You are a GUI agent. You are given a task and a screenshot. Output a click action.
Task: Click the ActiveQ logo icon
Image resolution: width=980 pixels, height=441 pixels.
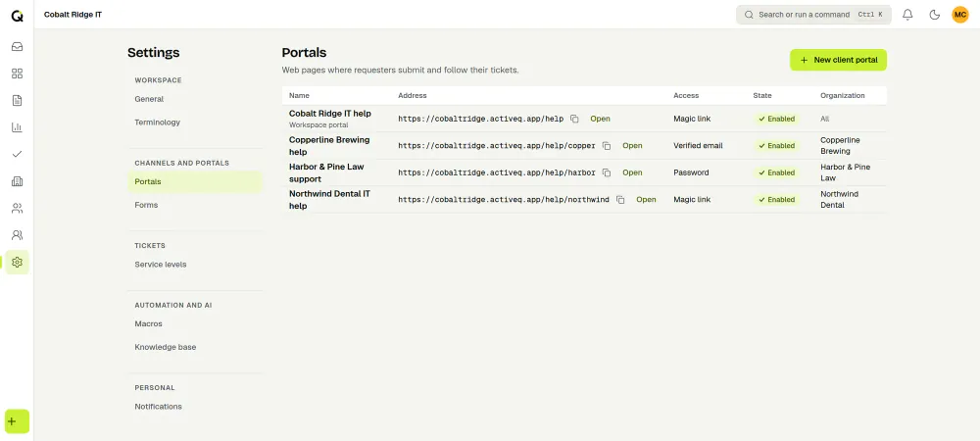click(17, 17)
